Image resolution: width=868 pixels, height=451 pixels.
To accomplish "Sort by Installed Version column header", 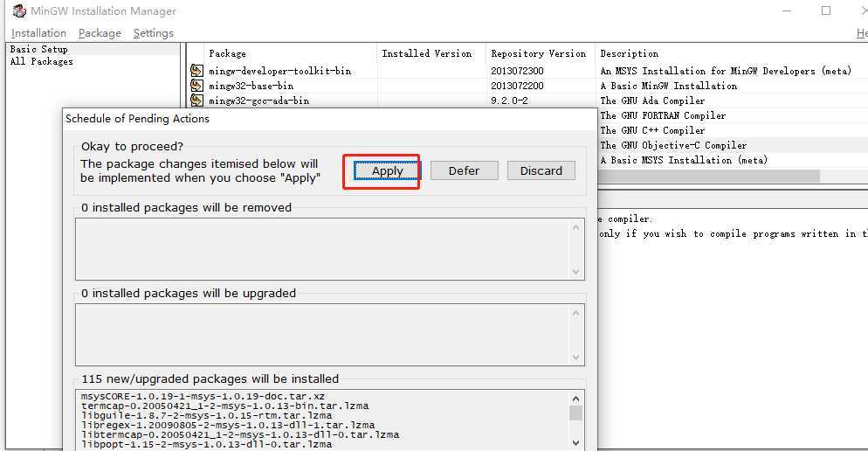I will coord(431,53).
